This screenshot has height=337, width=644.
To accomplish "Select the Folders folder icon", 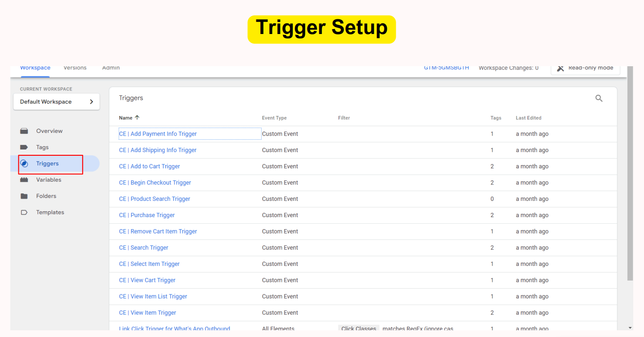I will pos(24,196).
